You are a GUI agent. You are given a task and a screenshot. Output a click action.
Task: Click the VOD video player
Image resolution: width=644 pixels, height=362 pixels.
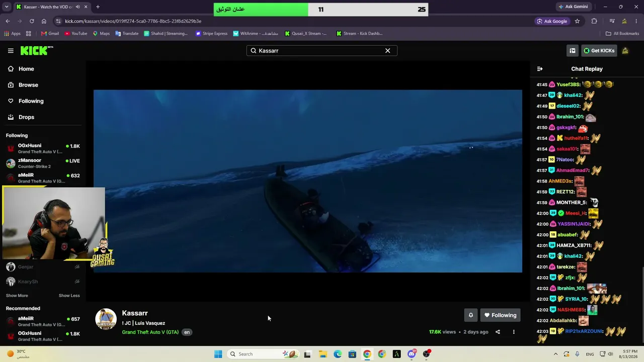pos(308,181)
